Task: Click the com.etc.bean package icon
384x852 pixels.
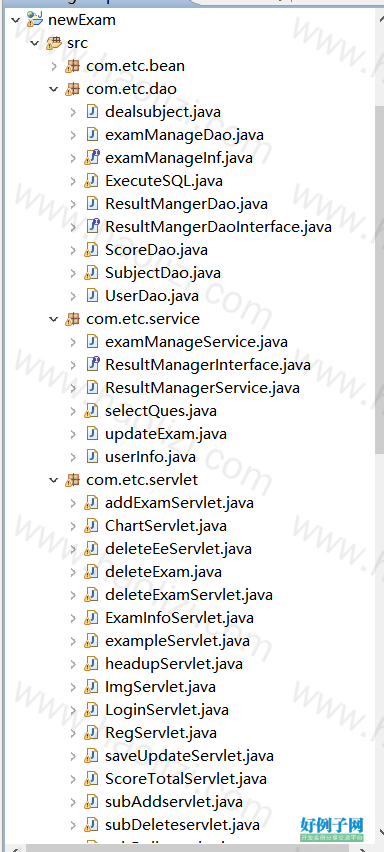Action: [x=72, y=66]
